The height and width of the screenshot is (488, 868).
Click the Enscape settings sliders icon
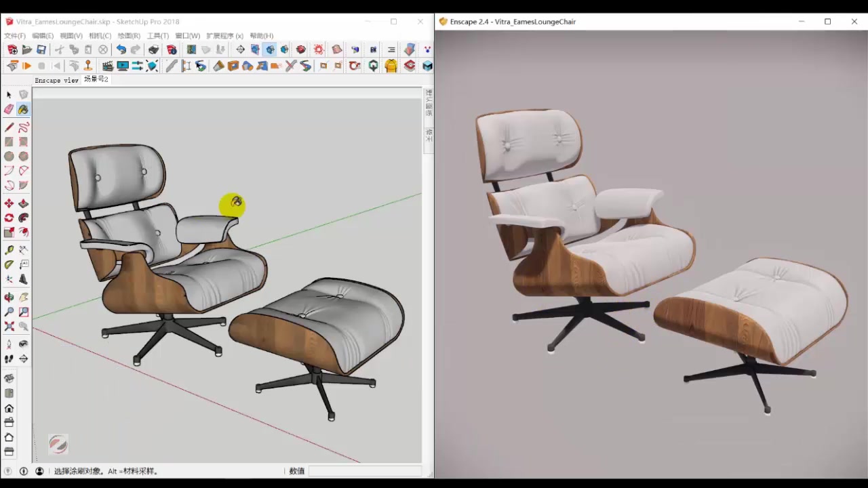click(x=137, y=66)
